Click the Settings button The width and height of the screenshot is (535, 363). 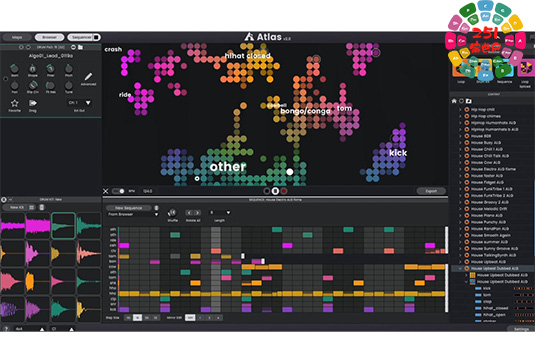[x=521, y=329]
